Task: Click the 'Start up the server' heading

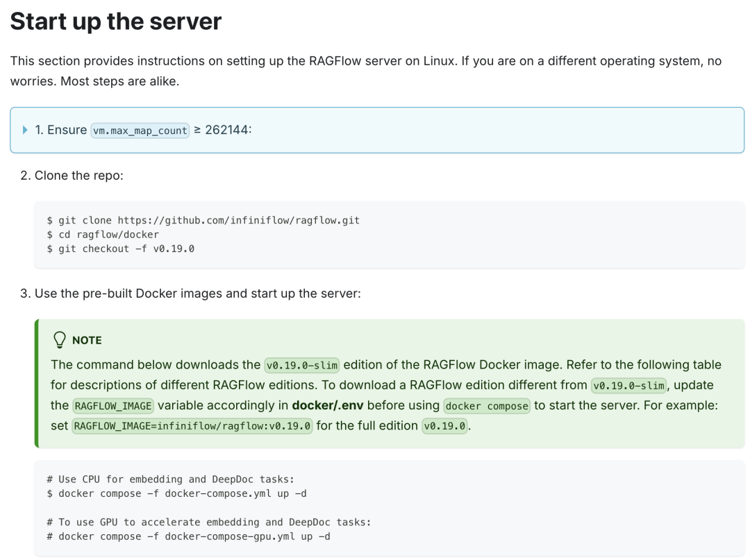Action: [116, 21]
